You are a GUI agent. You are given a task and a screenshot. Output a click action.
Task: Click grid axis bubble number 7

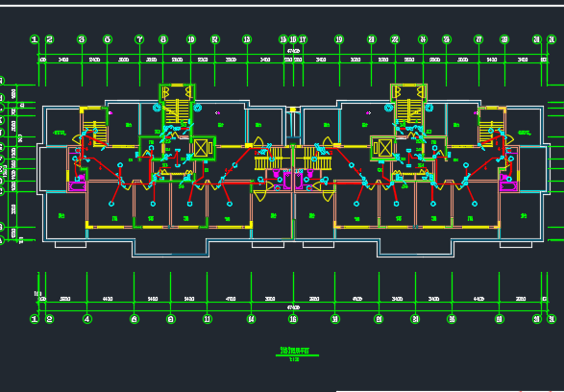(139, 39)
